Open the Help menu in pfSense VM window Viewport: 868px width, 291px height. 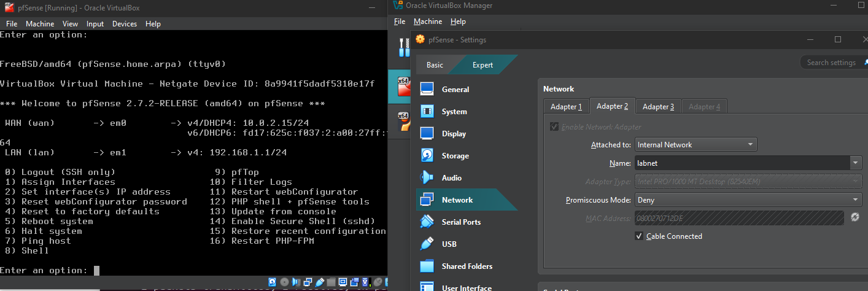(153, 24)
